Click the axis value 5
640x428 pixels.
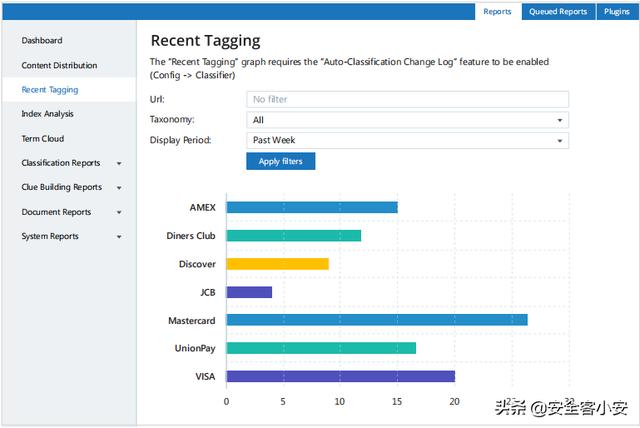click(283, 401)
